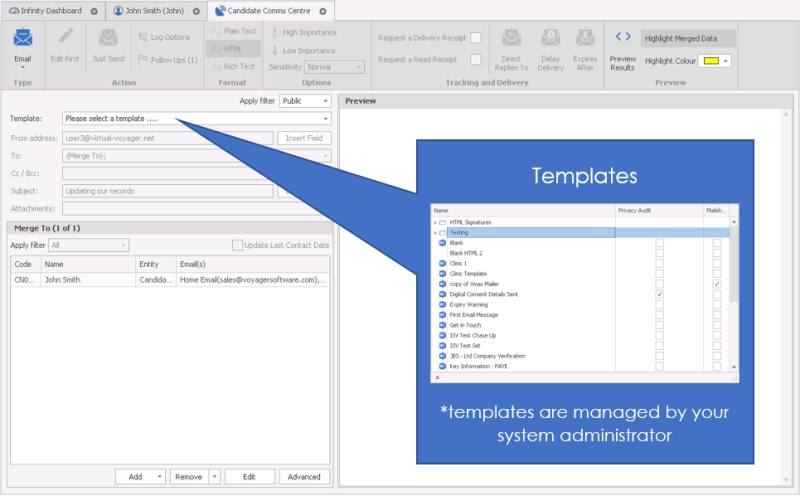Switch to the John Smith (John) tab
Viewport: 800px width, 496px height.
[153, 11]
